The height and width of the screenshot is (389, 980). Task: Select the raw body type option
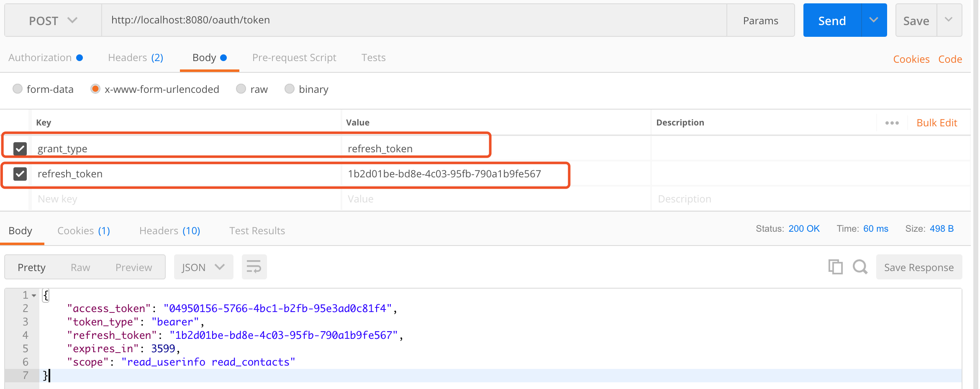click(x=241, y=89)
